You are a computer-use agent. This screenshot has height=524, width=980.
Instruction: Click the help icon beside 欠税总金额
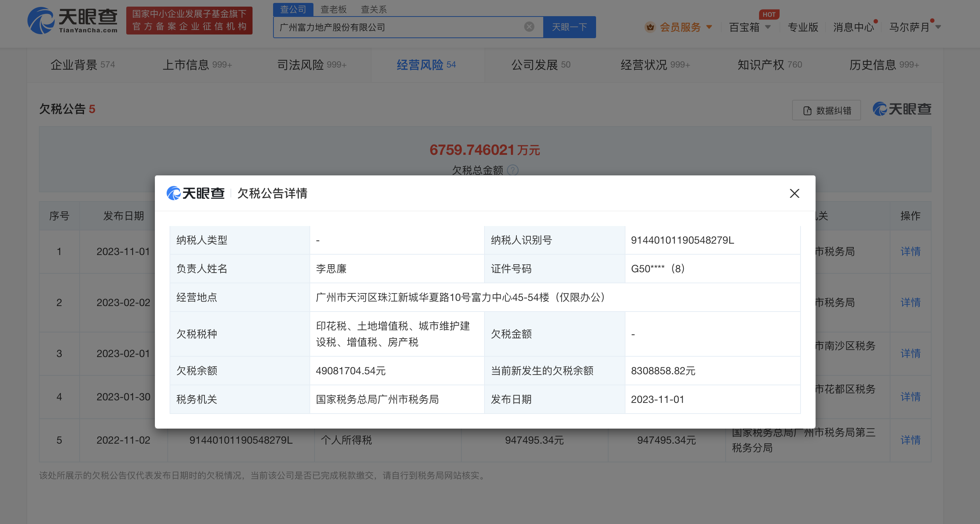(x=513, y=170)
